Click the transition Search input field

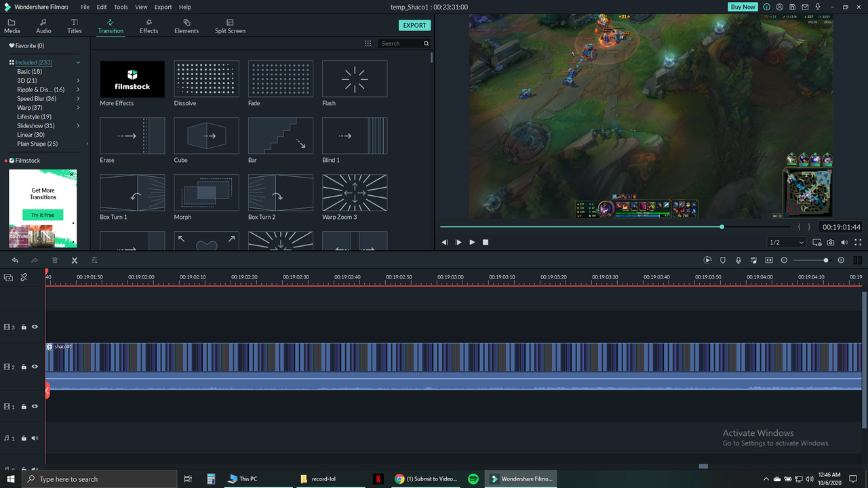(x=400, y=43)
